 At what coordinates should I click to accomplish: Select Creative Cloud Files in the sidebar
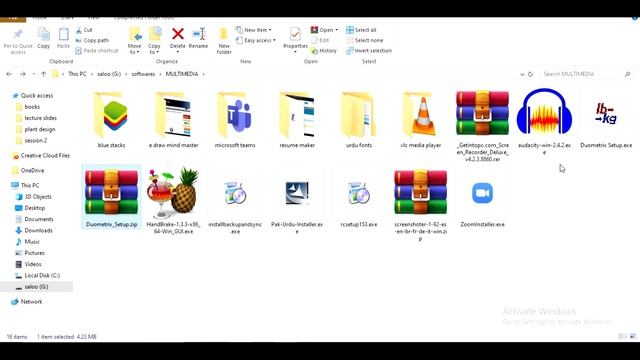point(41,156)
